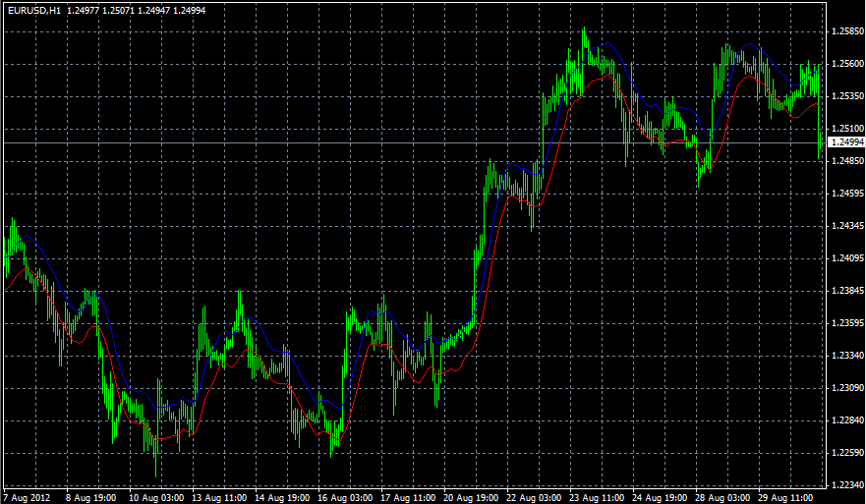Screen dimensions: 866x504
Task: Click the 1.22840 price scale label
Action: 847,420
